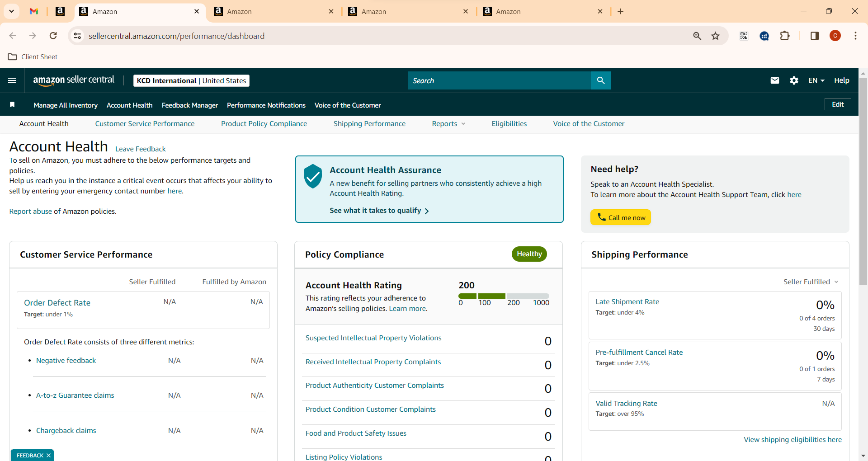This screenshot has height=461, width=868.
Task: Open the Valid Tracking Rate link
Action: tap(626, 403)
